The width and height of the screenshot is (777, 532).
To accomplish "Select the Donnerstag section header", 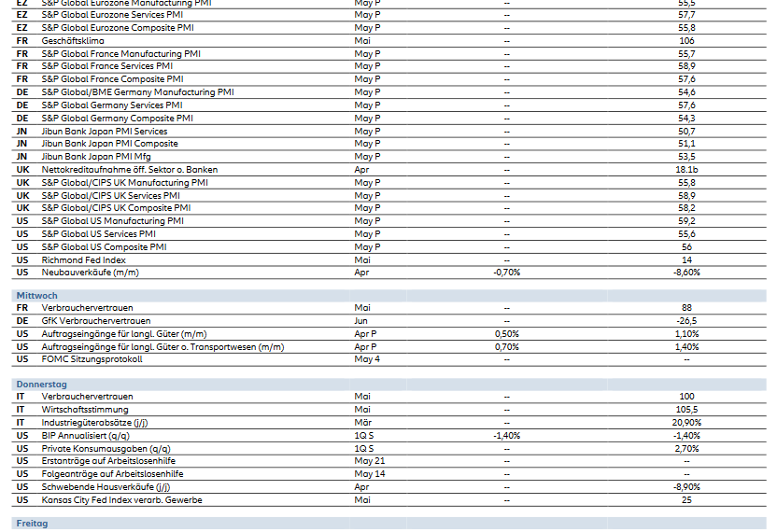I will 41,385.
